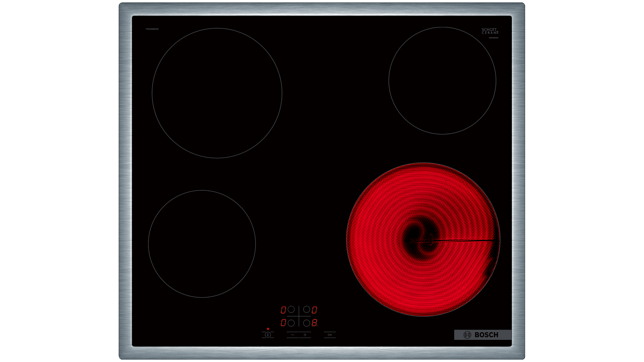Click the glowing red front-right cooking zone
The image size is (644, 362).
(x=423, y=239)
